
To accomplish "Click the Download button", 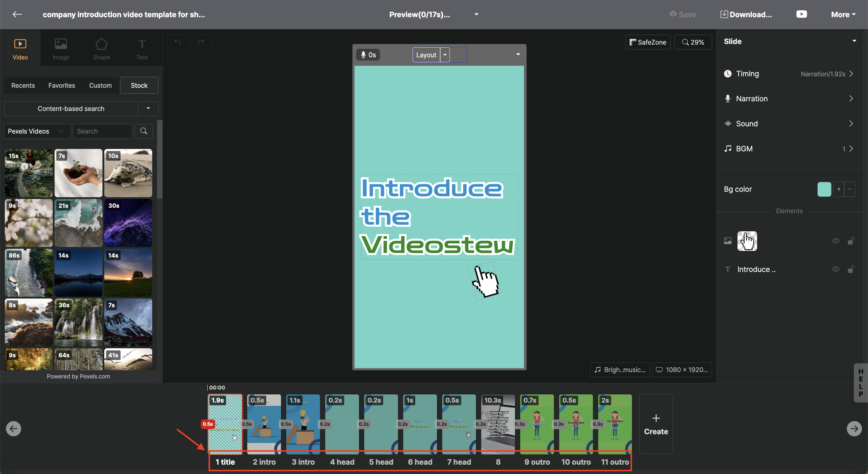I will [x=746, y=14].
